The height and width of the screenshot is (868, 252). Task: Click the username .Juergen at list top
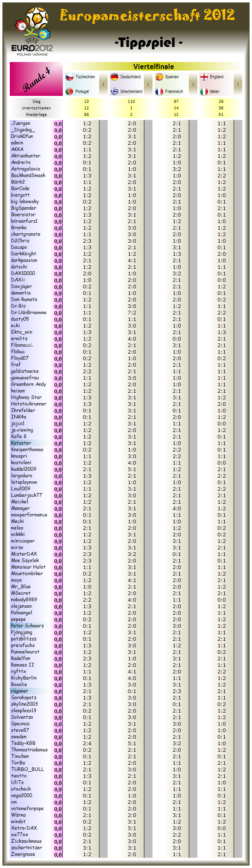click(x=20, y=123)
